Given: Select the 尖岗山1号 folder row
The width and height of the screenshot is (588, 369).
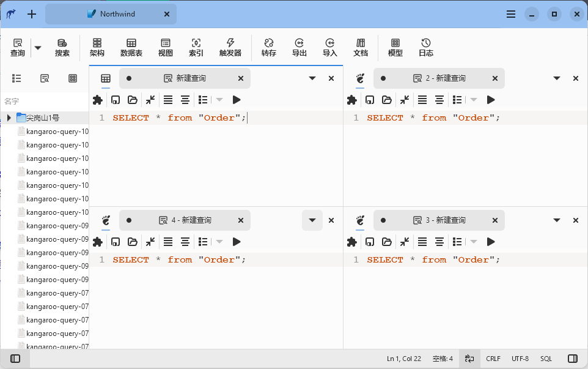Looking at the screenshot, I should [45, 118].
